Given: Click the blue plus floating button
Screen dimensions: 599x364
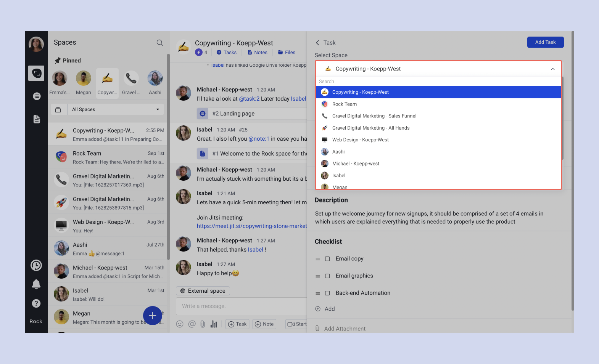Looking at the screenshot, I should pos(153,316).
